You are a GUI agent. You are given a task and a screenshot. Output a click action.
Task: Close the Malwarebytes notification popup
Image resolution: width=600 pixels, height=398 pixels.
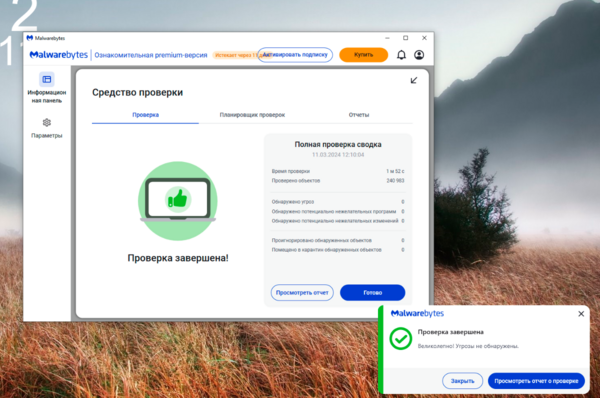pos(581,314)
